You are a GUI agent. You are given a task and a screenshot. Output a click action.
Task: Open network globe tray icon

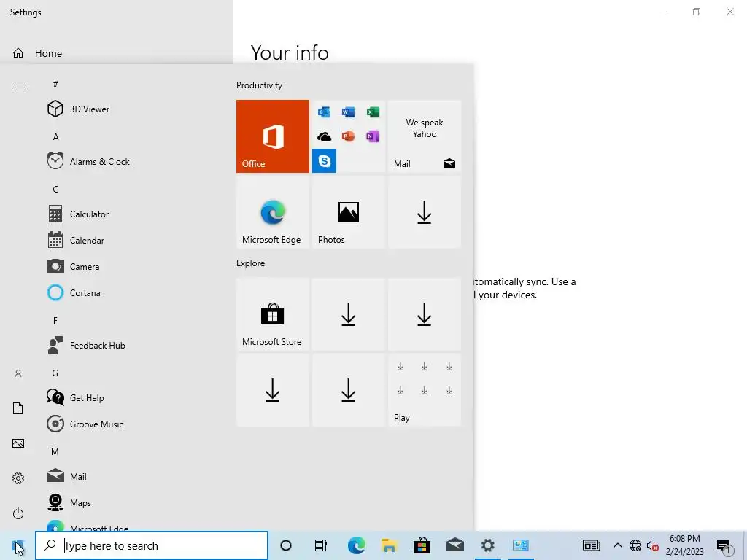pyautogui.click(x=635, y=545)
